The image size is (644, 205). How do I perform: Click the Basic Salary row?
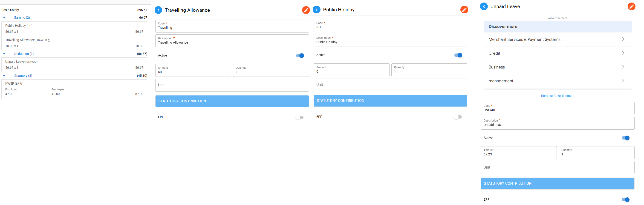click(x=74, y=10)
